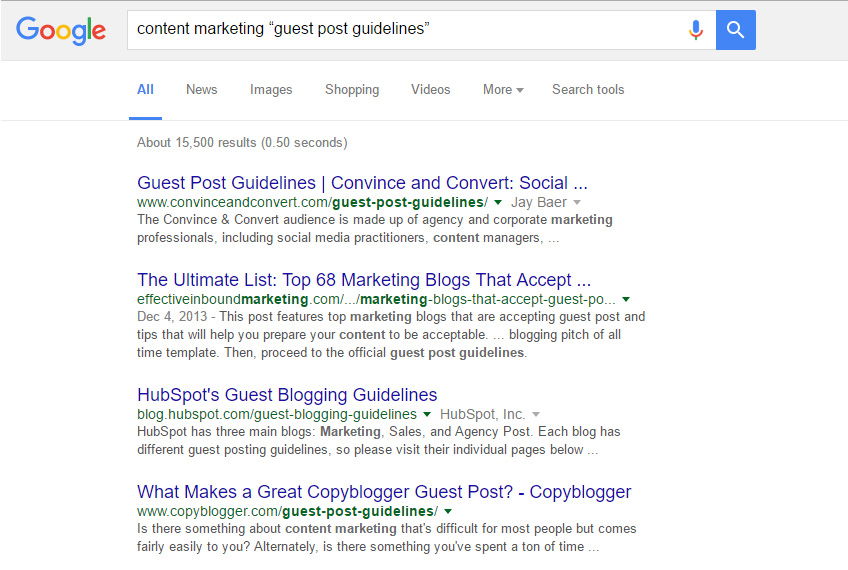
Task: Click the Copyblogger snippet about content marketing
Action: click(x=387, y=537)
